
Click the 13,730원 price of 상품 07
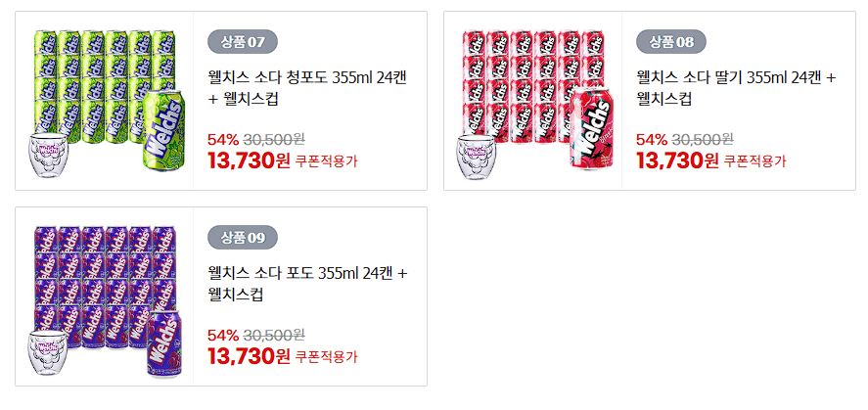point(249,160)
